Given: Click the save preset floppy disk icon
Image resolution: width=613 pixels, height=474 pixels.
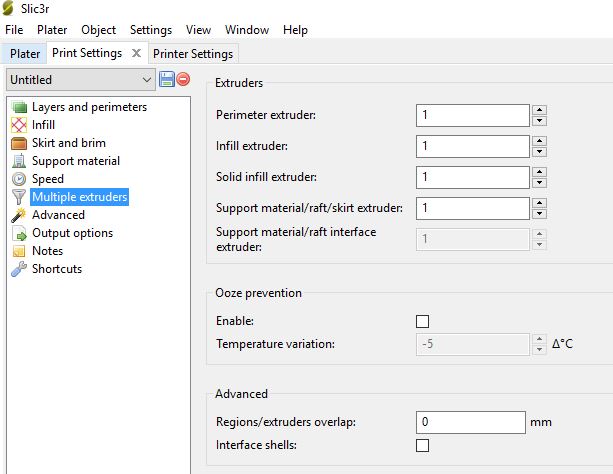Looking at the screenshot, I should click(167, 79).
